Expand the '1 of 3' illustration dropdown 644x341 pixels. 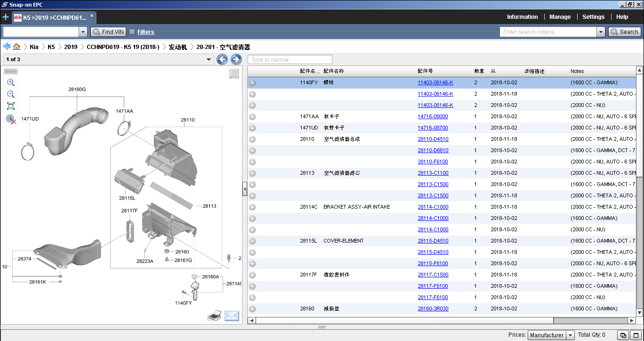(209, 59)
